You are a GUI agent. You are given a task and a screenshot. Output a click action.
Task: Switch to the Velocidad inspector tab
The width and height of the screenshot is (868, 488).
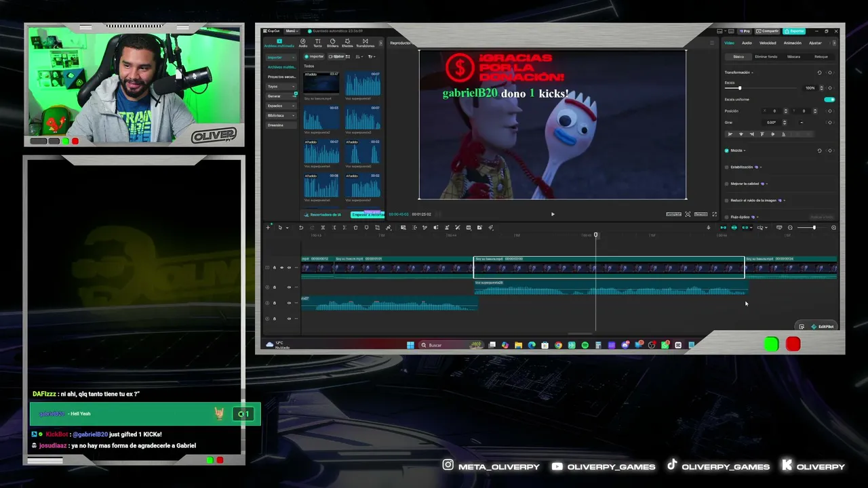(768, 43)
